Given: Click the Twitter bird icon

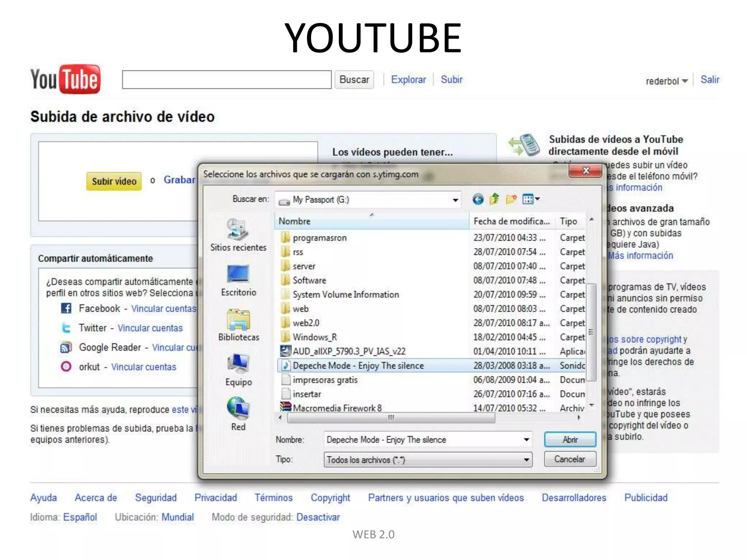Looking at the screenshot, I should (x=66, y=328).
